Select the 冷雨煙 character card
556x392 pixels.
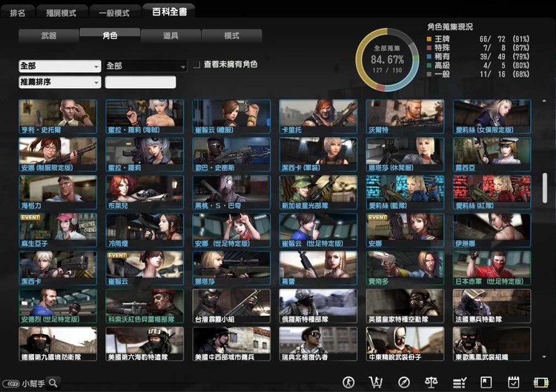(x=145, y=230)
